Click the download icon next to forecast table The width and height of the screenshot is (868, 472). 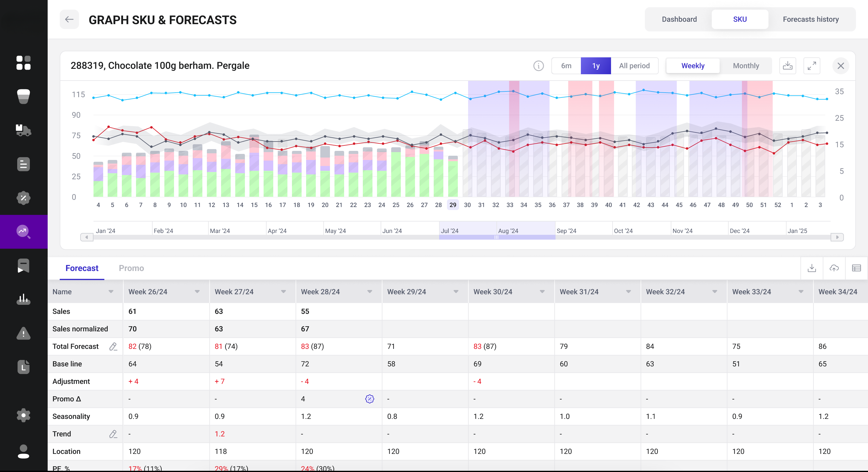pos(812,268)
